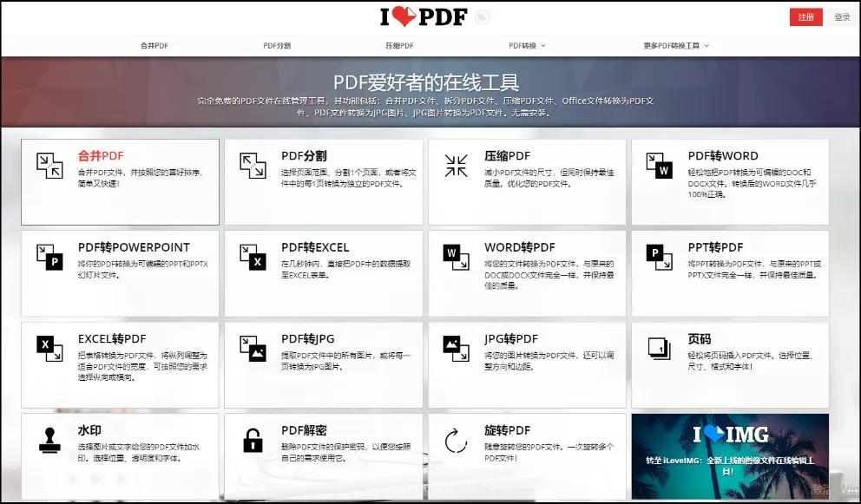Click the WORD转PDF card description text
Image resolution: width=861 pixels, height=504 pixels.
(x=549, y=274)
